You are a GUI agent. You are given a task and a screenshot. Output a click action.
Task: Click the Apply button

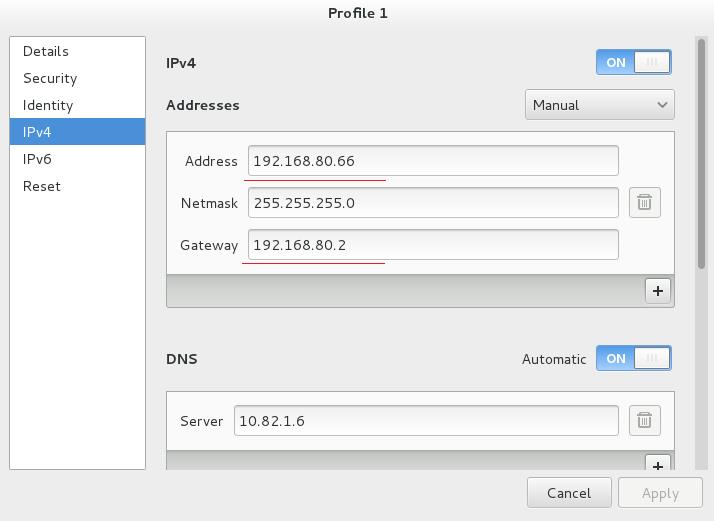tap(660, 493)
